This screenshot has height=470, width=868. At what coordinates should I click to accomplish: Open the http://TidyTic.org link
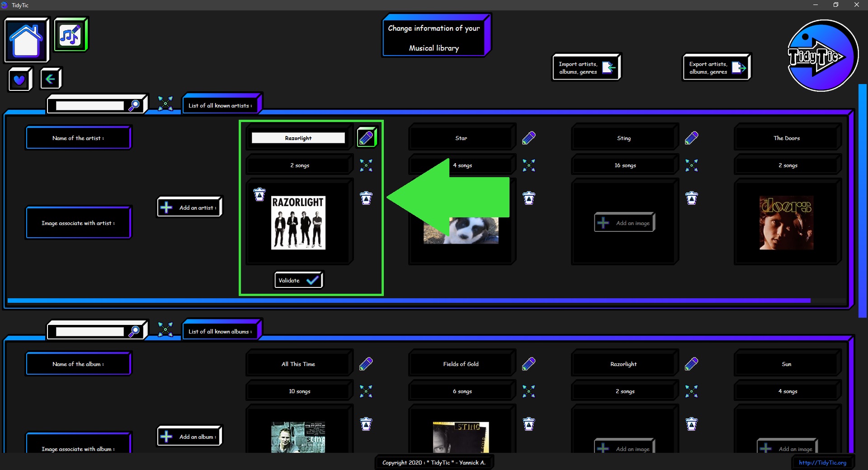tap(823, 463)
